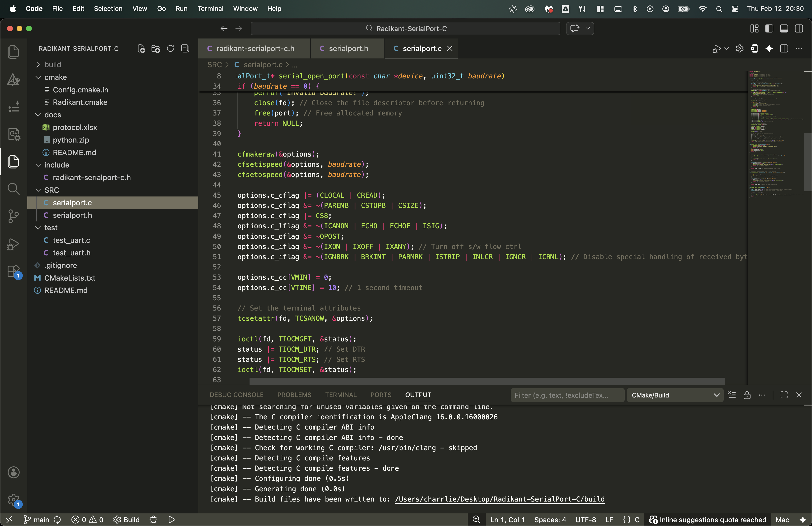This screenshot has width=812, height=526.
Task: Collapse the test folder
Action: click(x=113, y=228)
